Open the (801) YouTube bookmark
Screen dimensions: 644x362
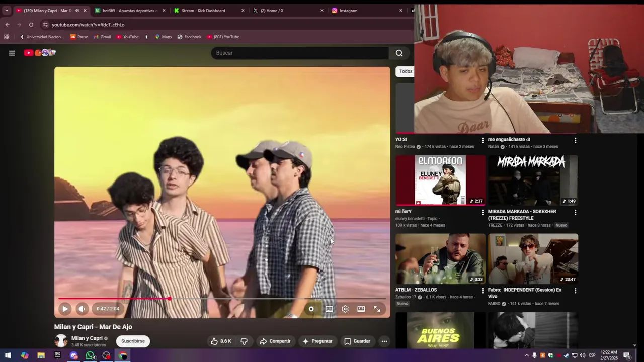coord(223,37)
